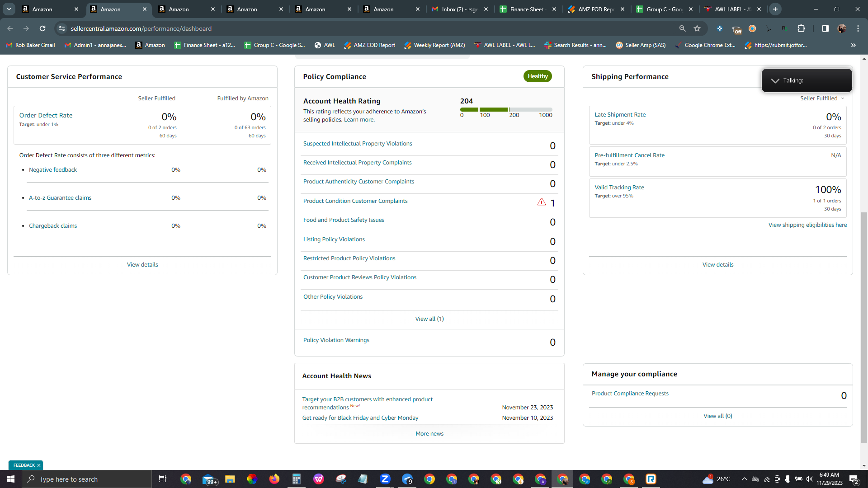Switch to the Finance Sheet tab
This screenshot has width=868, height=488.
pos(528,9)
